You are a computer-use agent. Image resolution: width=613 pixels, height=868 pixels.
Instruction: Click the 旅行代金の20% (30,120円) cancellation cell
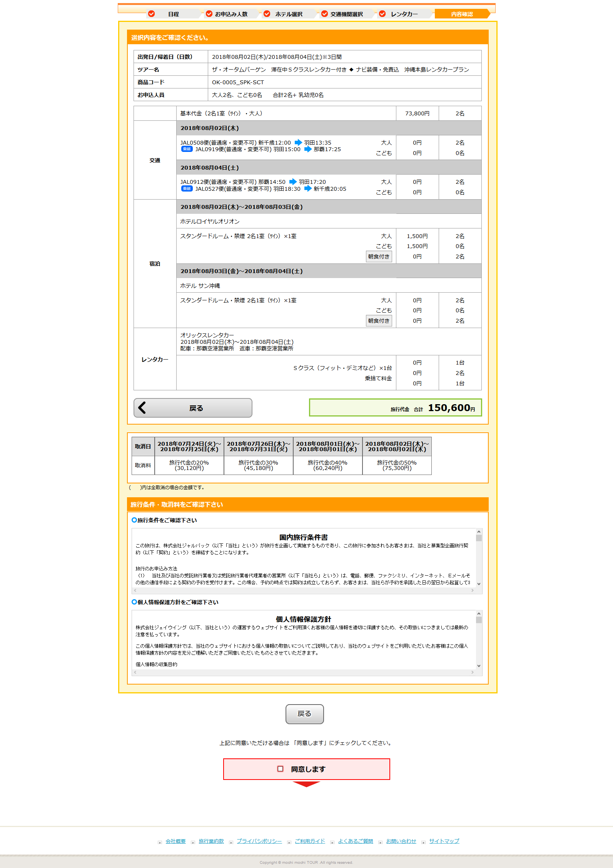(x=189, y=465)
